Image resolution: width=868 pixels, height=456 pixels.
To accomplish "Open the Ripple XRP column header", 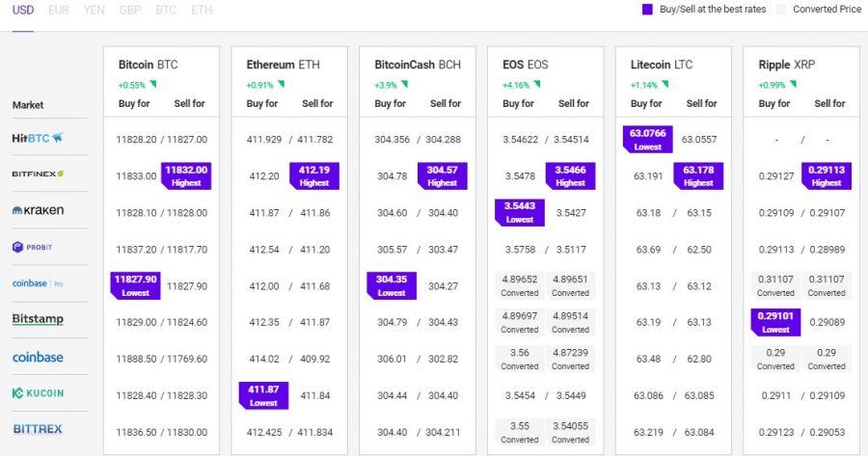I will 787,65.
